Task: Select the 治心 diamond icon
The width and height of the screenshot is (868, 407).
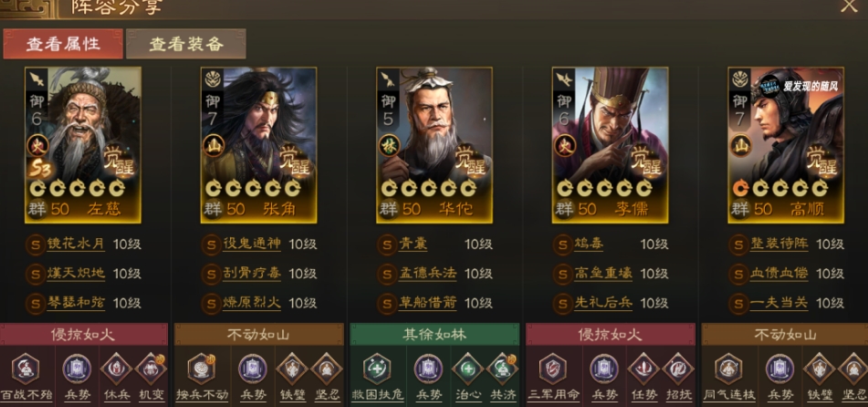Action: point(467,369)
